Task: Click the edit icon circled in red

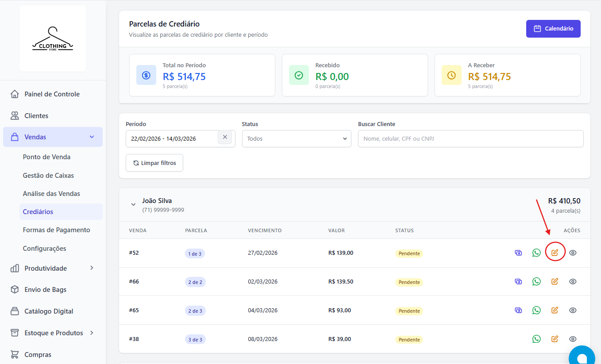Action: (555, 253)
